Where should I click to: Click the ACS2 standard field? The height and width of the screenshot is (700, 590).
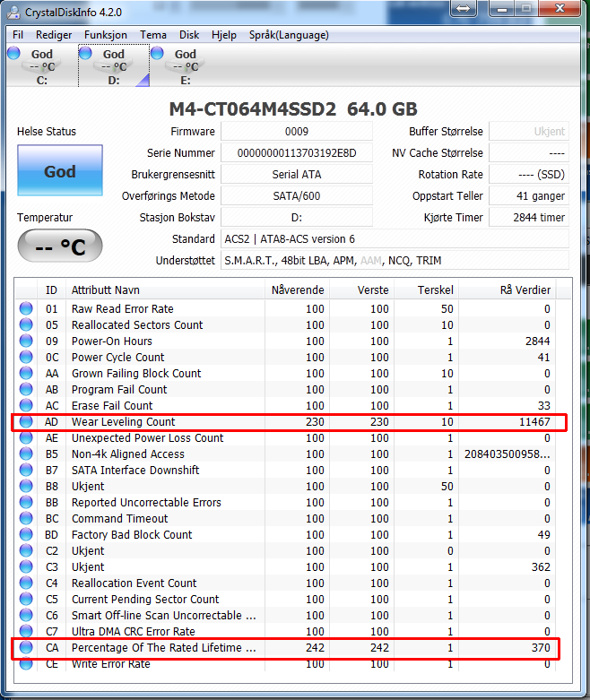tap(395, 238)
